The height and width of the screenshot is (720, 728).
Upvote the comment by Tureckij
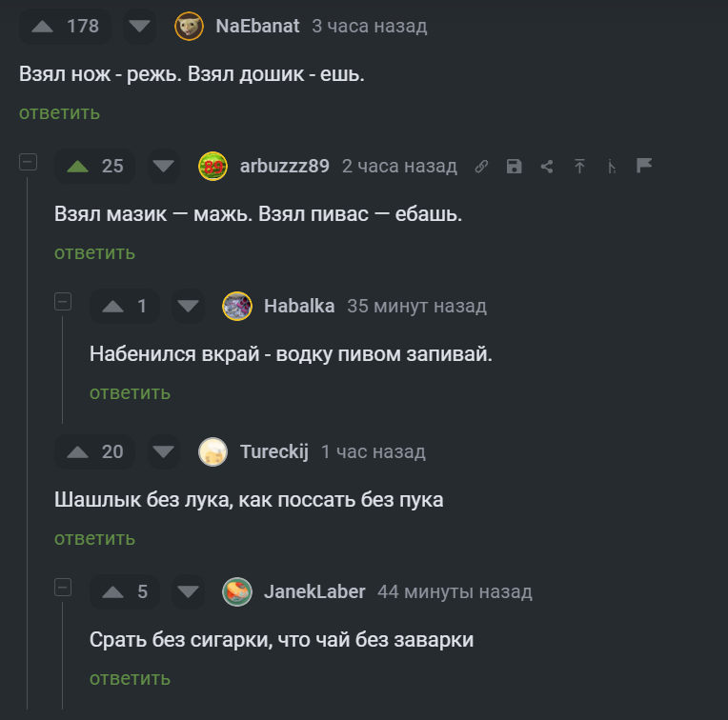(x=78, y=451)
